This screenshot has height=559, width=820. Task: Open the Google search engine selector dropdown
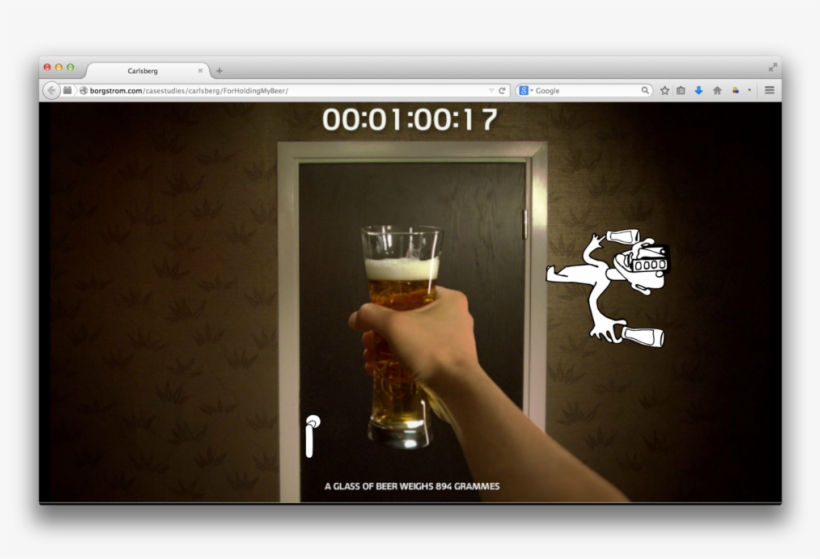[525, 90]
